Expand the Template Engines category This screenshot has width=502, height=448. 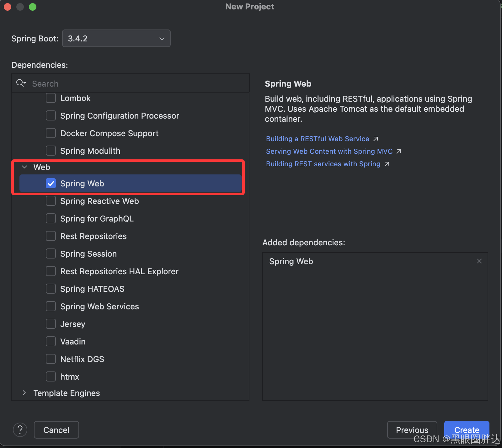[x=24, y=393]
